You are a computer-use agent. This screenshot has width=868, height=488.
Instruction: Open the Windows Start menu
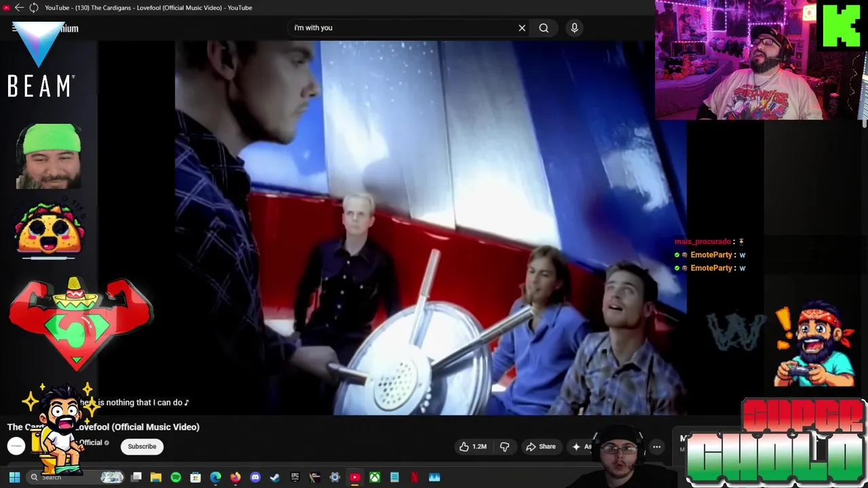point(14,477)
